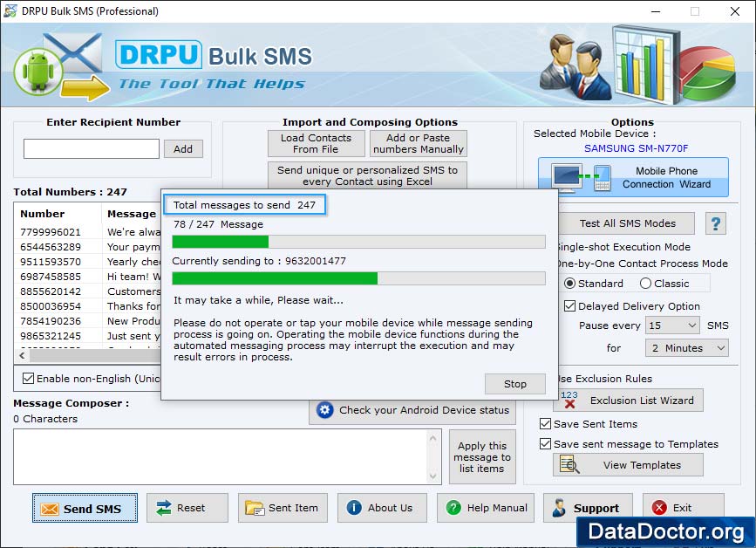Minimize the DRPU Bulk SMS window
Image resolution: width=756 pixels, height=548 pixels.
656,11
